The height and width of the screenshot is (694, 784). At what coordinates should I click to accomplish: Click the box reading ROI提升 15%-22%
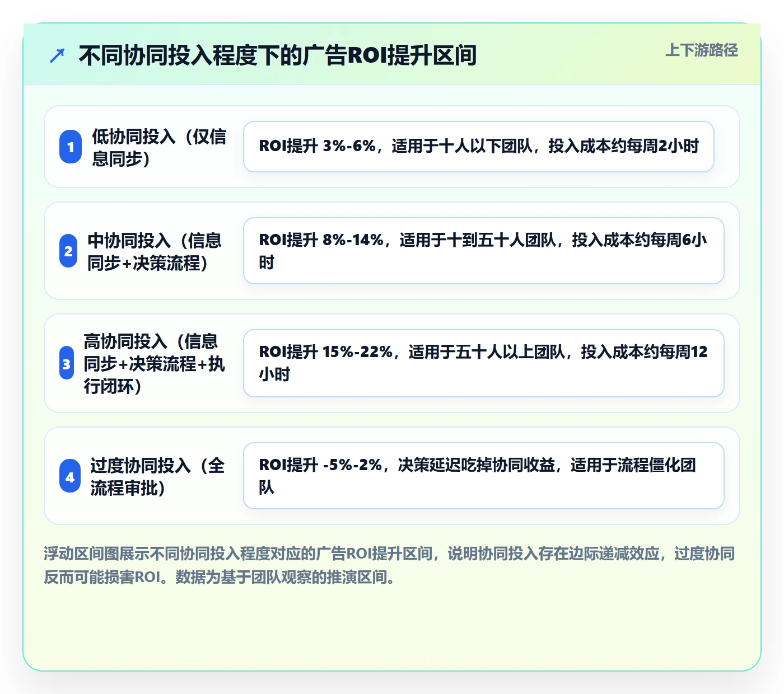[x=484, y=363]
